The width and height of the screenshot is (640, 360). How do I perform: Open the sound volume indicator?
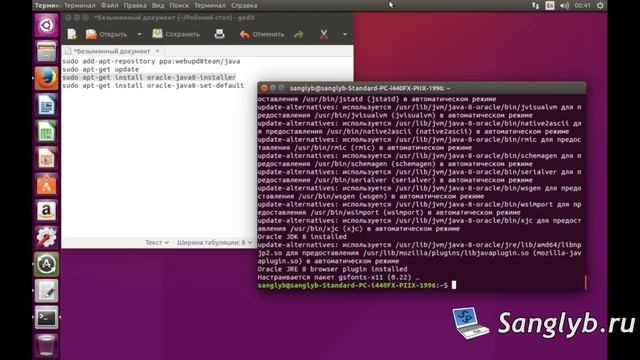click(x=564, y=5)
